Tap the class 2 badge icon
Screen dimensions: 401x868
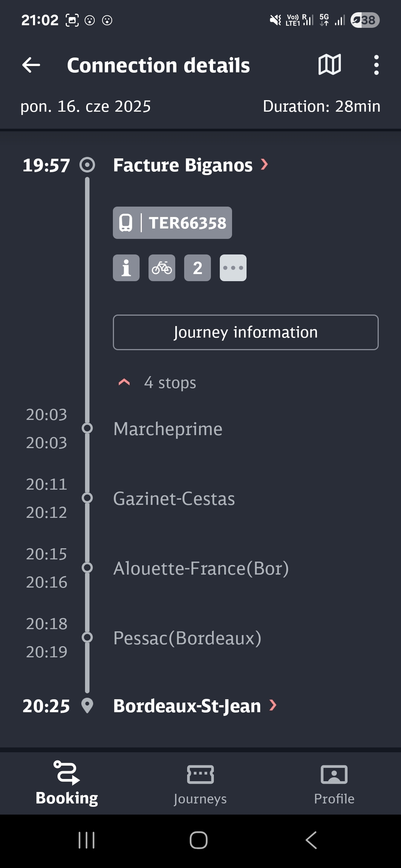pos(198,268)
